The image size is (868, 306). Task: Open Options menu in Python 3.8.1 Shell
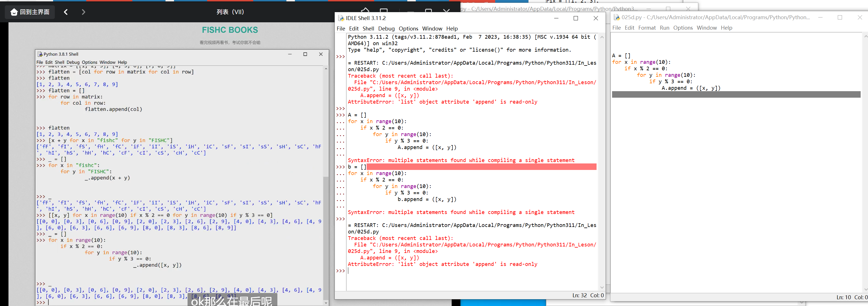[x=89, y=62]
